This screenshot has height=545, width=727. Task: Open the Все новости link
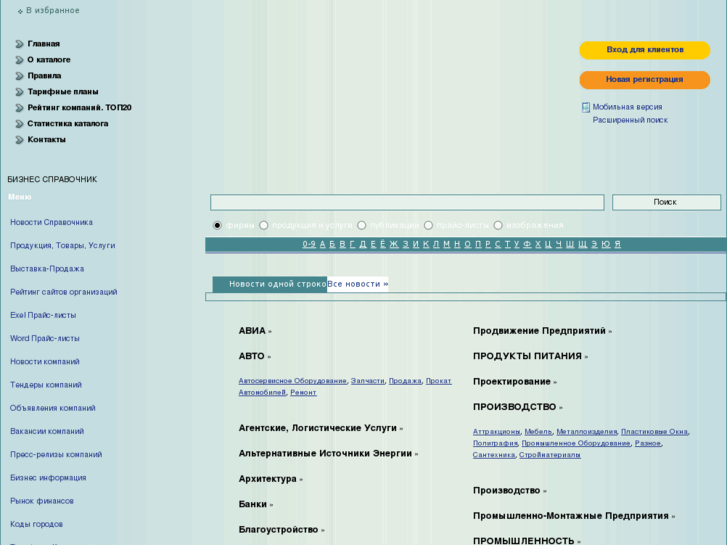(357, 284)
